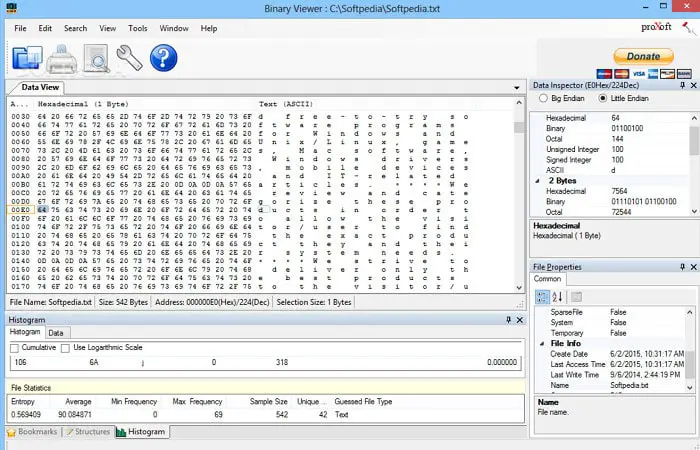Click the Binary Viewer app icon in title bar
This screenshot has height=450, width=700.
pyautogui.click(x=12, y=8)
